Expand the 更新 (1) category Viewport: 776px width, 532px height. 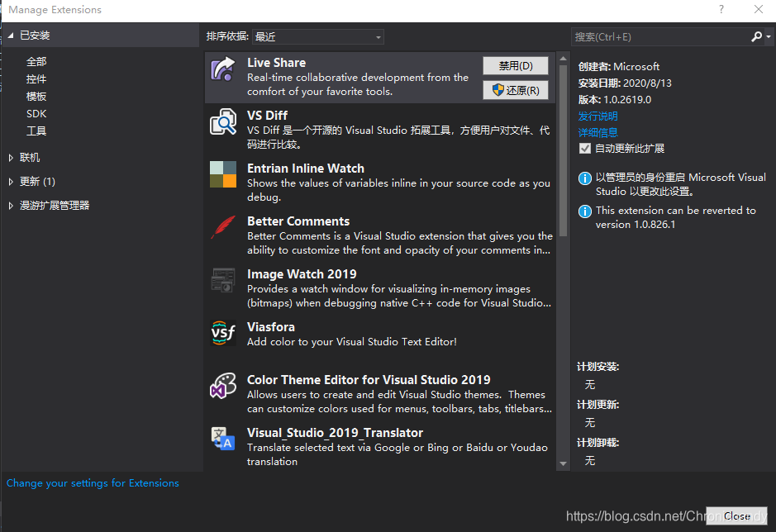point(11,182)
